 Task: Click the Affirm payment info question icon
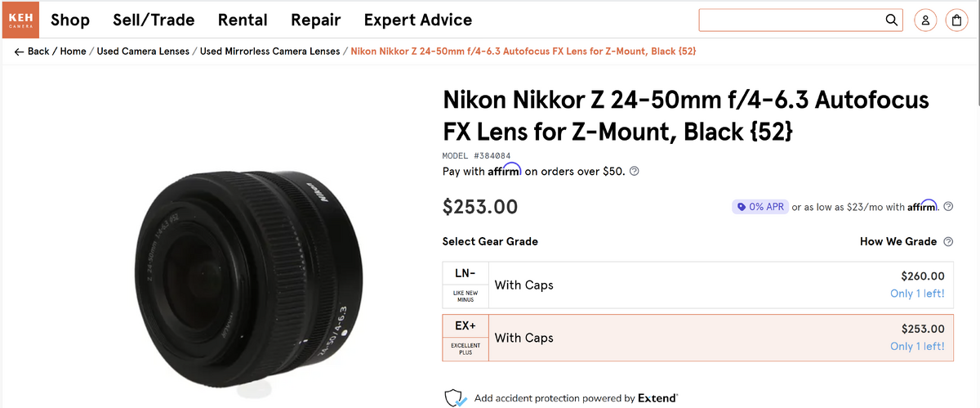pos(635,172)
